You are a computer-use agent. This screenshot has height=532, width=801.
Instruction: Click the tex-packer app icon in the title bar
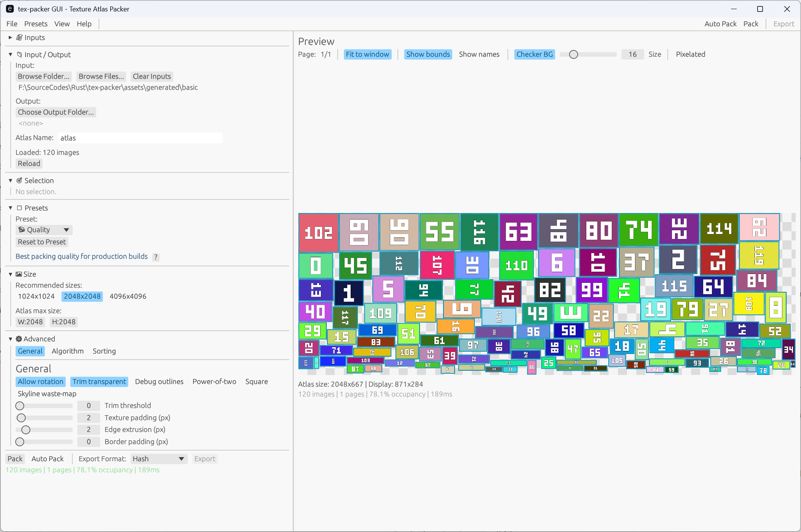(10, 8)
